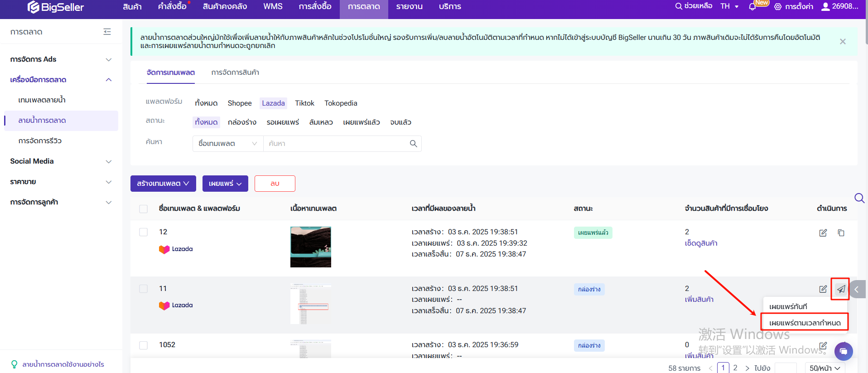Check the checkbox for template 12

point(144,232)
